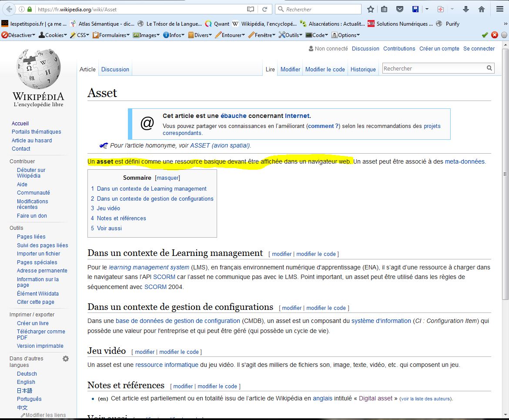
Task: Open the Pocket icon in the toolbar
Action: point(399,9)
